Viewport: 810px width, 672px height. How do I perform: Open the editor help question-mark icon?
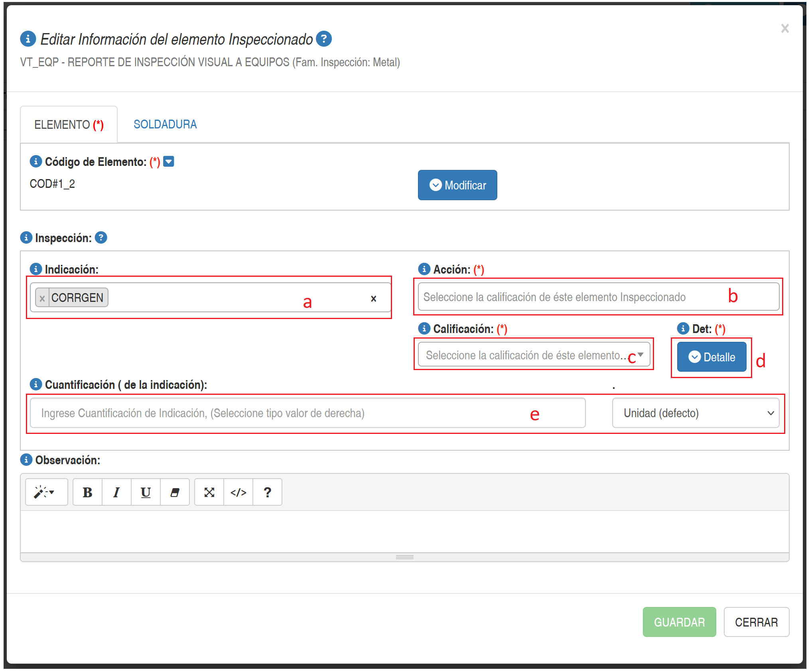click(x=268, y=493)
